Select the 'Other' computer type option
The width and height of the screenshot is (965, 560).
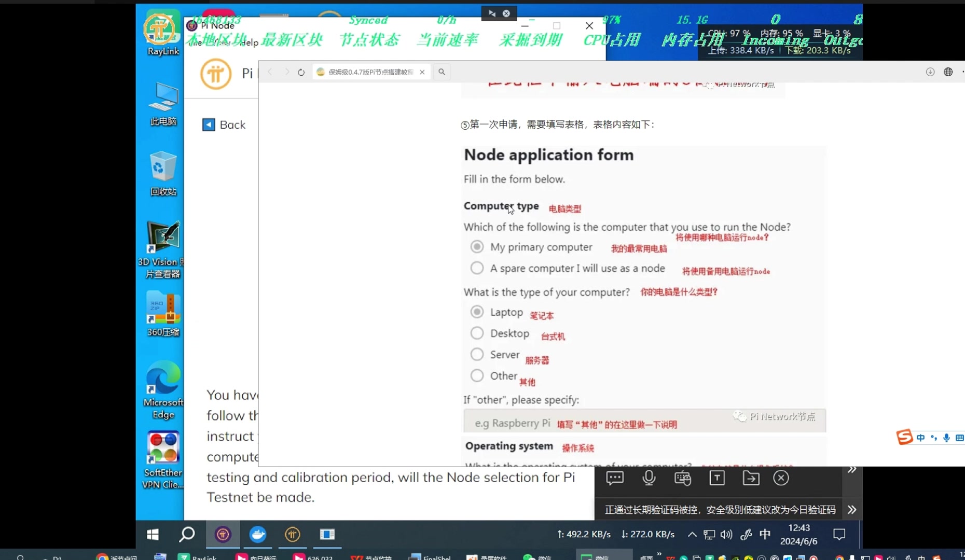click(x=477, y=375)
